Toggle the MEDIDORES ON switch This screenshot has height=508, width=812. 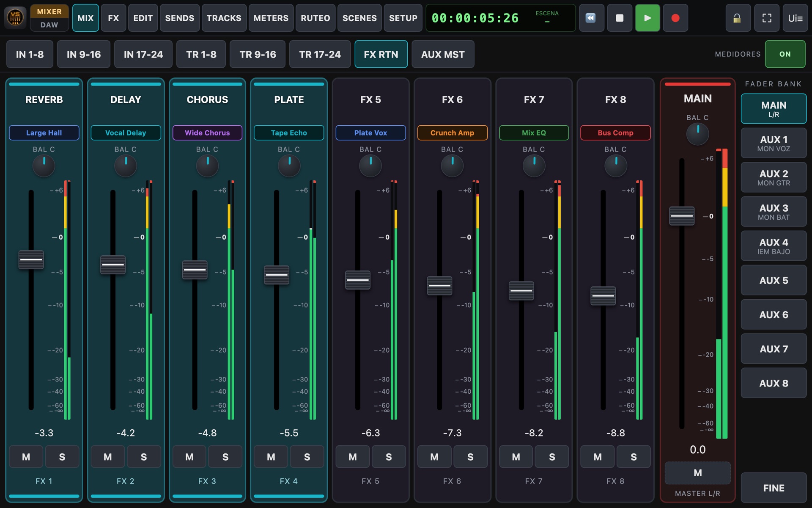(x=785, y=54)
